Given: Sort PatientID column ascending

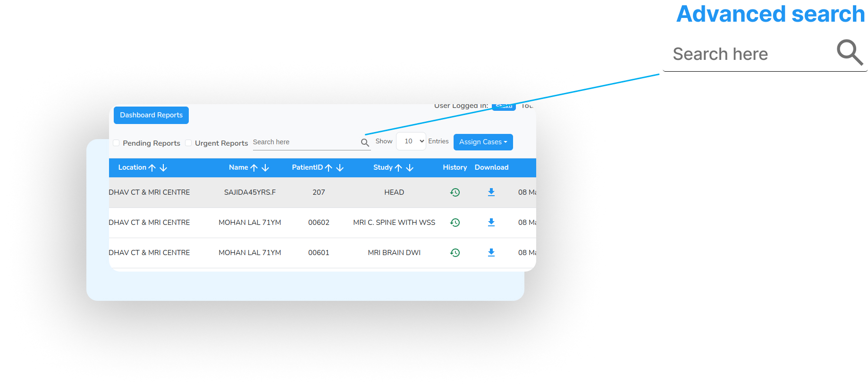Looking at the screenshot, I should point(329,168).
